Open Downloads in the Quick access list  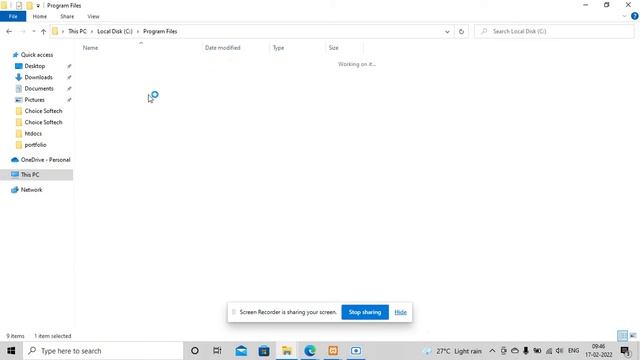(38, 77)
